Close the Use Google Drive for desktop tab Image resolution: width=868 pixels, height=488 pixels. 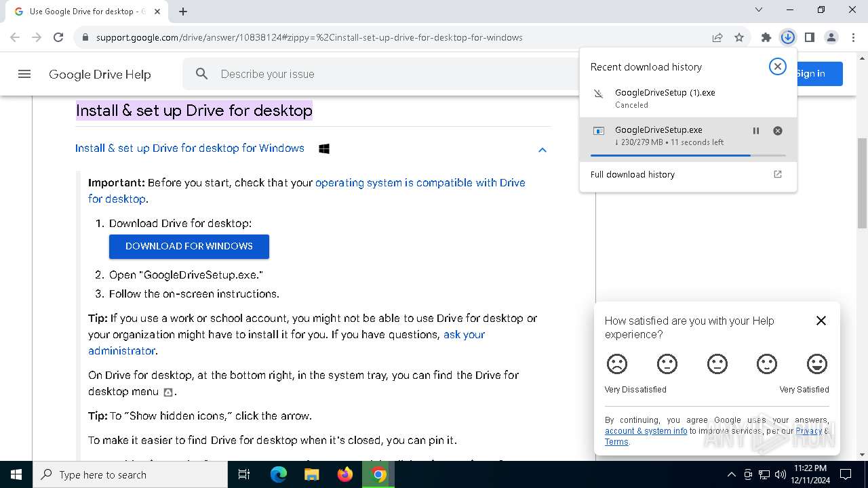(157, 11)
